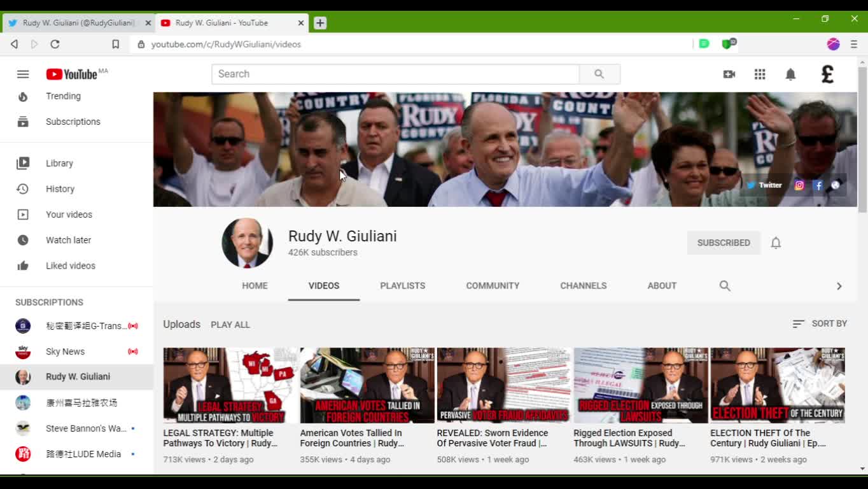This screenshot has height=489, width=868.
Task: Open the green shield extension icon
Action: pyautogui.click(x=728, y=43)
